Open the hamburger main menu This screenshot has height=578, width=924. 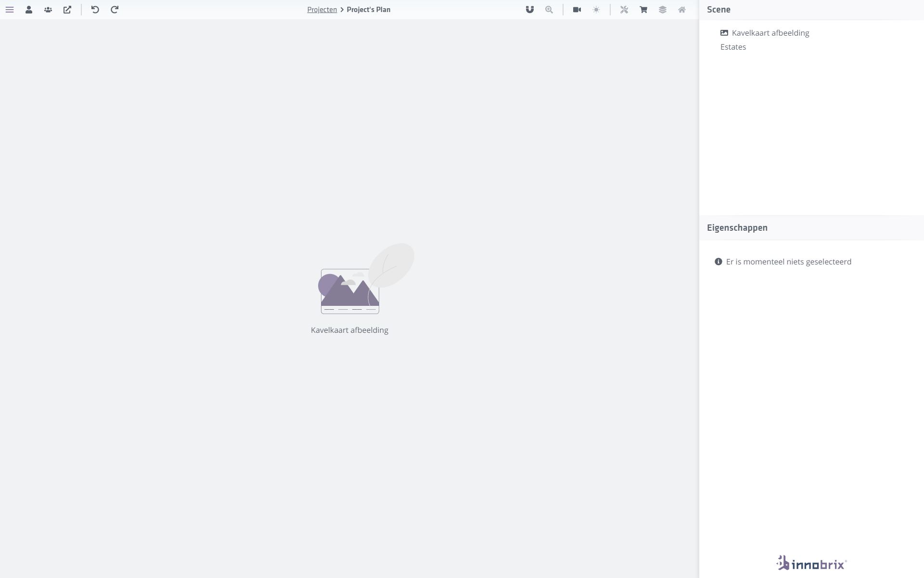(10, 10)
